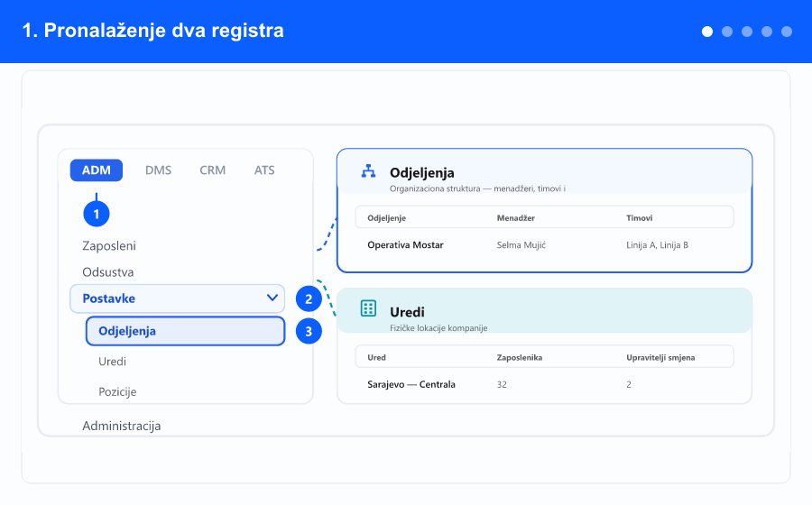Click the Odjeljenja org-chart icon
This screenshot has height=505, width=812.
coord(368,171)
